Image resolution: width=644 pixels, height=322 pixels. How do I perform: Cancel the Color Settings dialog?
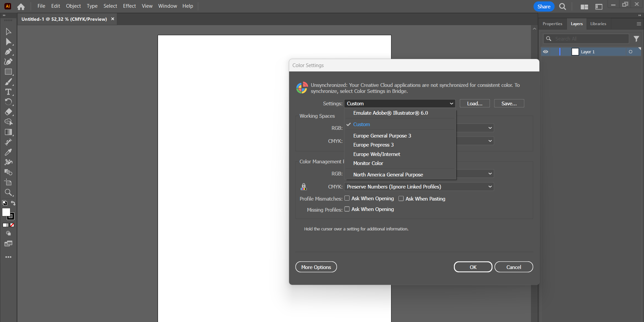514,267
